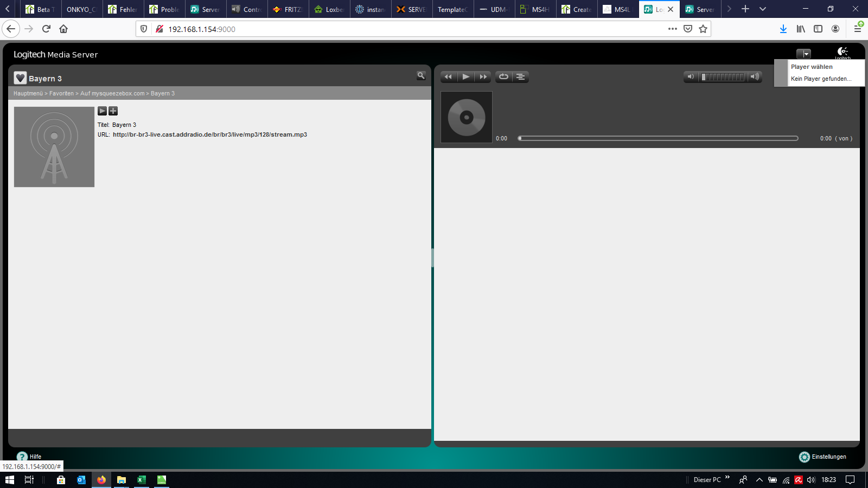Skip forward to the next track
868x488 pixels.
point(483,77)
